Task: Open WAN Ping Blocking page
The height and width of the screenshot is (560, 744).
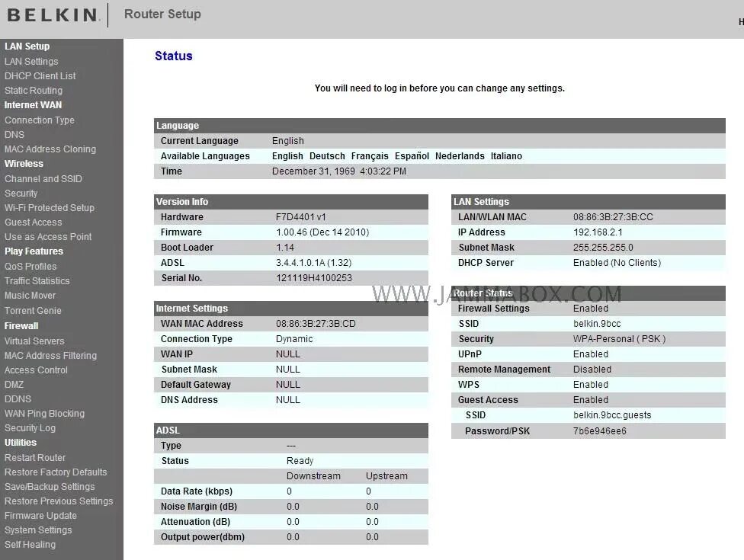Action: click(x=45, y=414)
